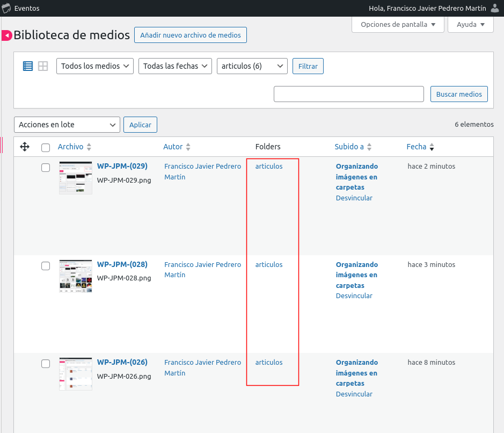Click 'Añadir nuevo archivo de medios' button

point(191,35)
